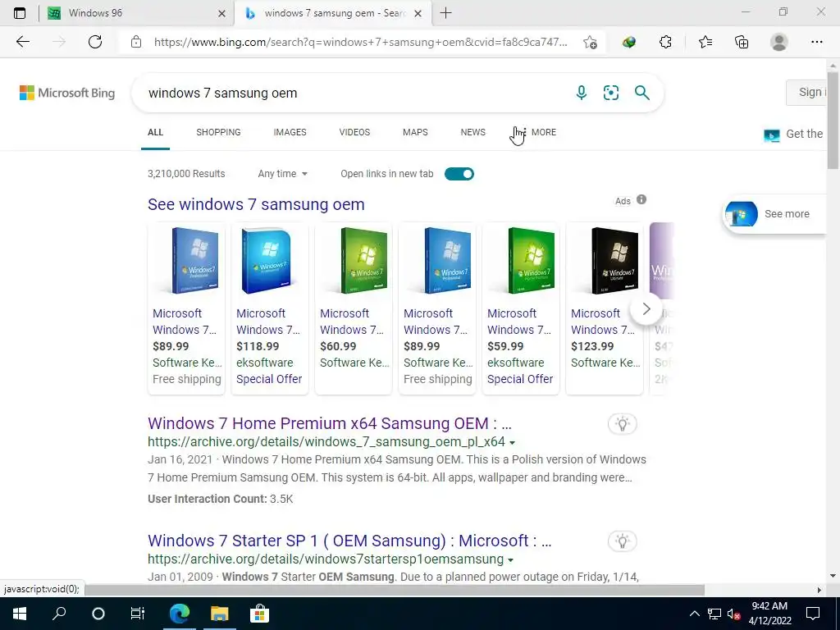
Task: Open Edge Settings and more menu
Action: pyautogui.click(x=816, y=42)
